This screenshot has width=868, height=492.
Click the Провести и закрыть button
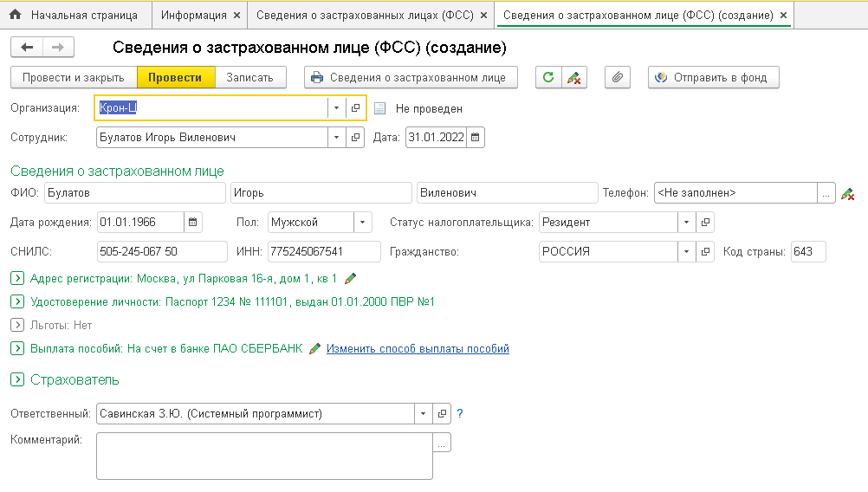74,77
